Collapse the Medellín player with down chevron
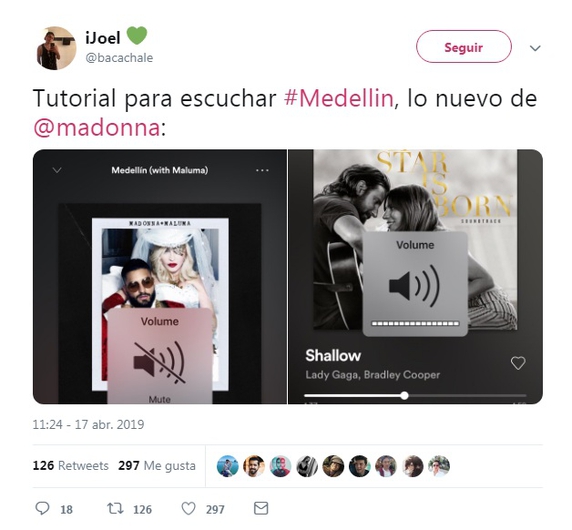 coord(57,170)
